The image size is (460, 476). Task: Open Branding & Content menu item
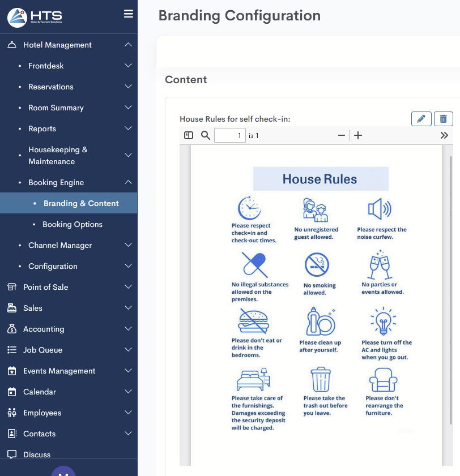(x=81, y=203)
